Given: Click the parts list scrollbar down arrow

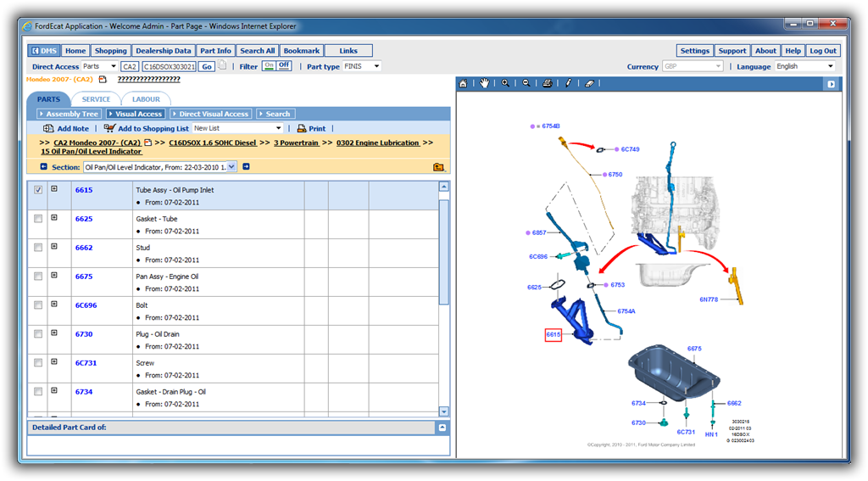Looking at the screenshot, I should point(443,411).
